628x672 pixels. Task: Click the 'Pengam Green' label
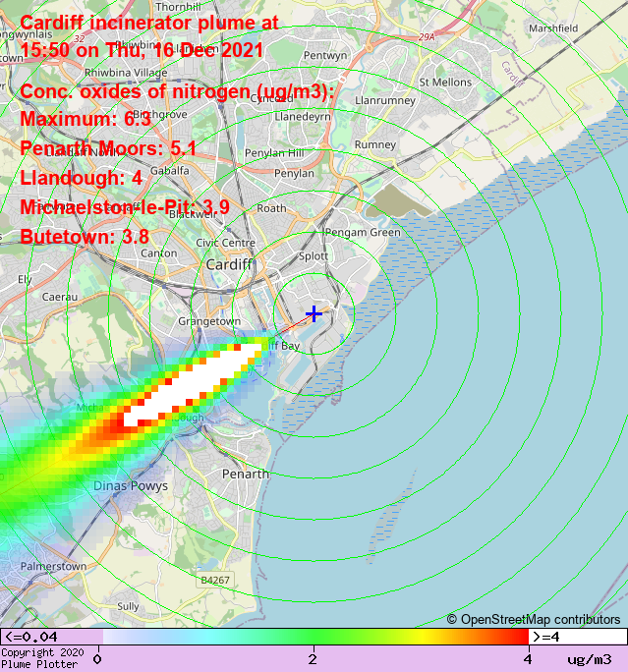point(363,232)
